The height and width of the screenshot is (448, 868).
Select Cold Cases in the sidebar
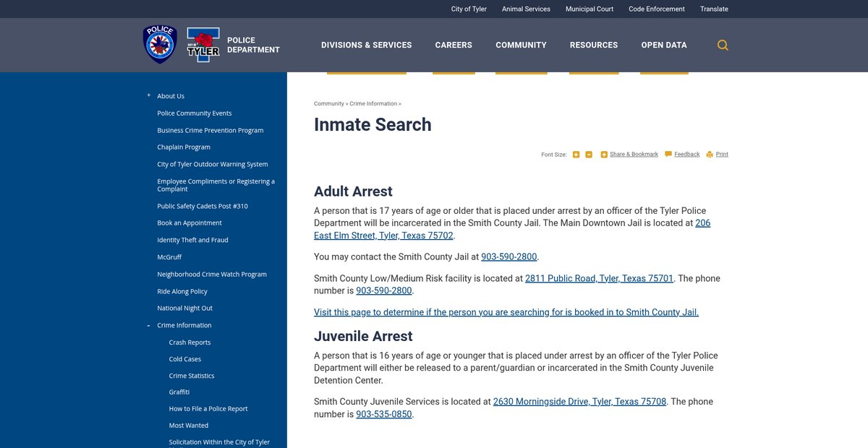185,359
